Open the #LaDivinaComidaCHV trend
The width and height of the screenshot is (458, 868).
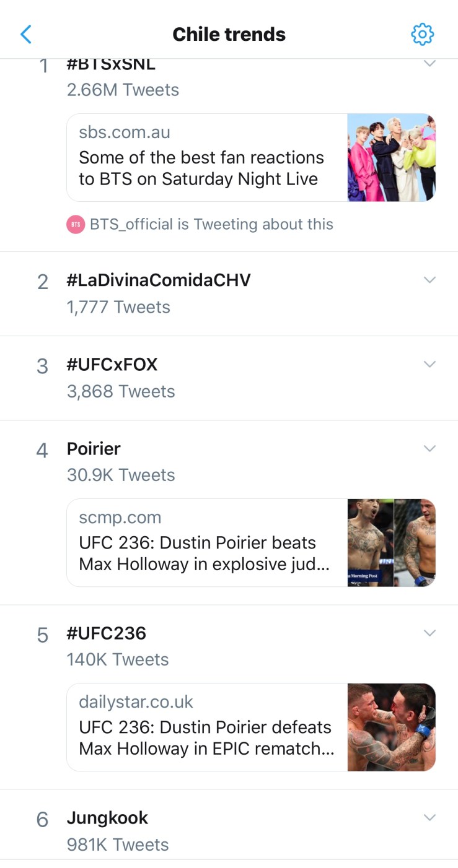coord(159,280)
